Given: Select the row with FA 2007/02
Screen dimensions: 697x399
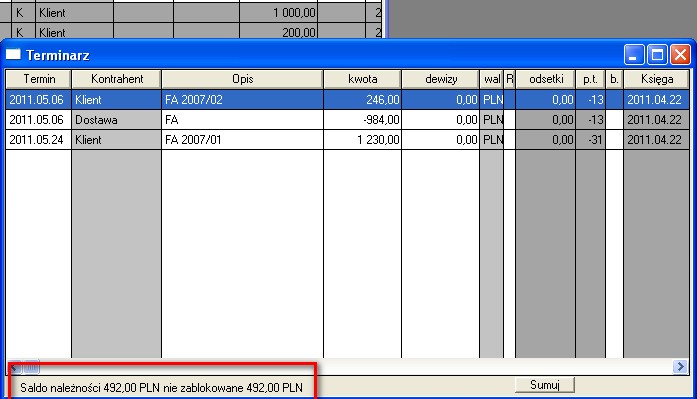Looking at the screenshot, I should tap(348, 100).
